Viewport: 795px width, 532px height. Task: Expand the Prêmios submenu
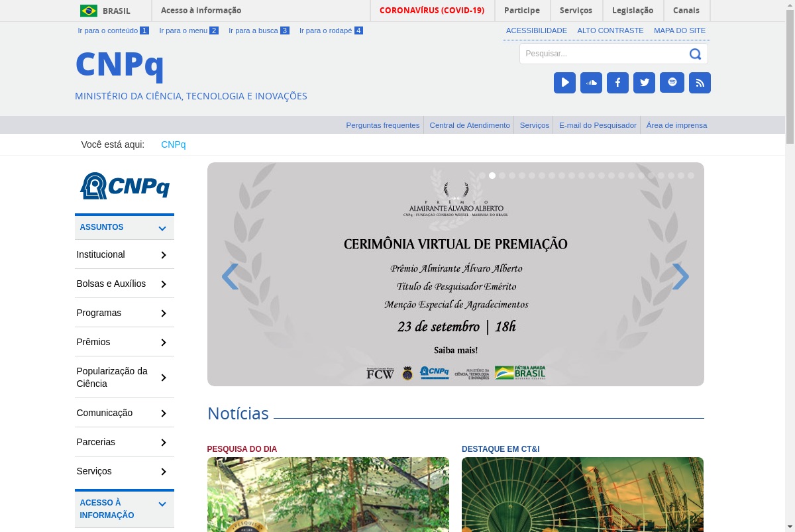coord(125,342)
